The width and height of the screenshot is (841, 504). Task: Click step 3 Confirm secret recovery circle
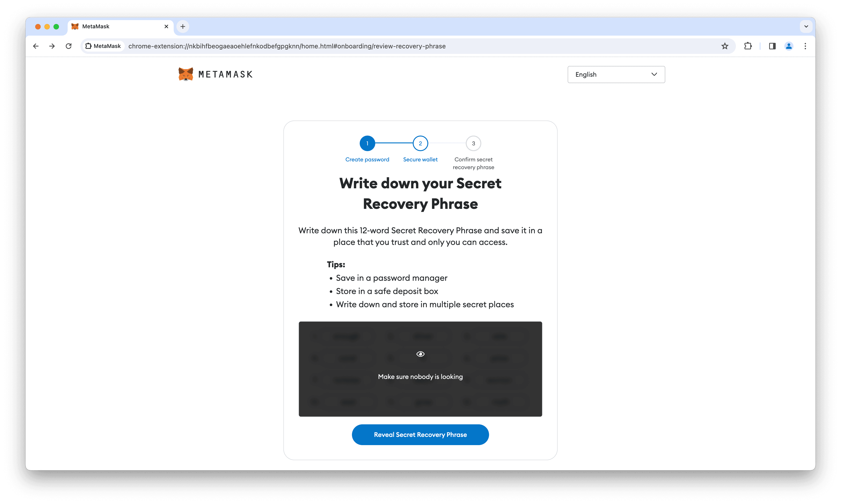click(473, 143)
